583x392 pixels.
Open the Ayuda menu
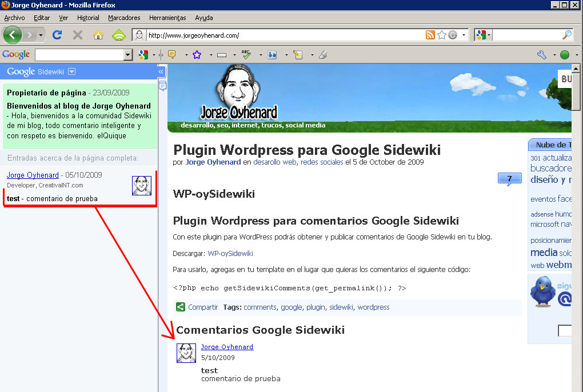point(203,18)
